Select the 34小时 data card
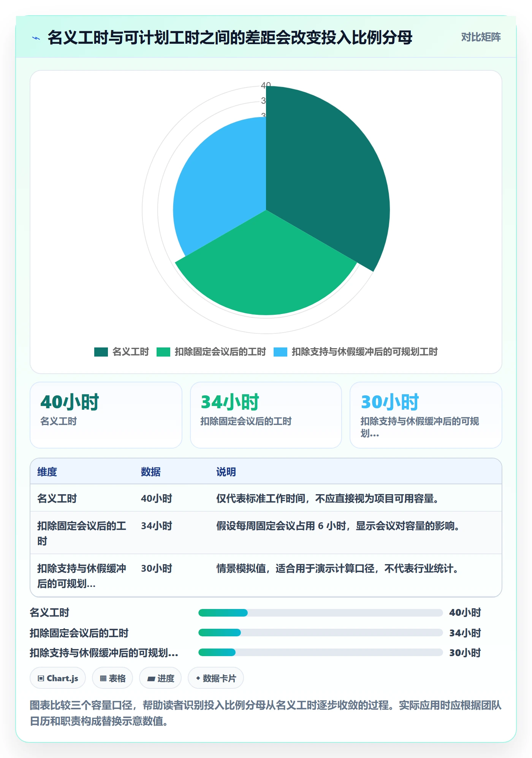The image size is (532, 758). 266,415
